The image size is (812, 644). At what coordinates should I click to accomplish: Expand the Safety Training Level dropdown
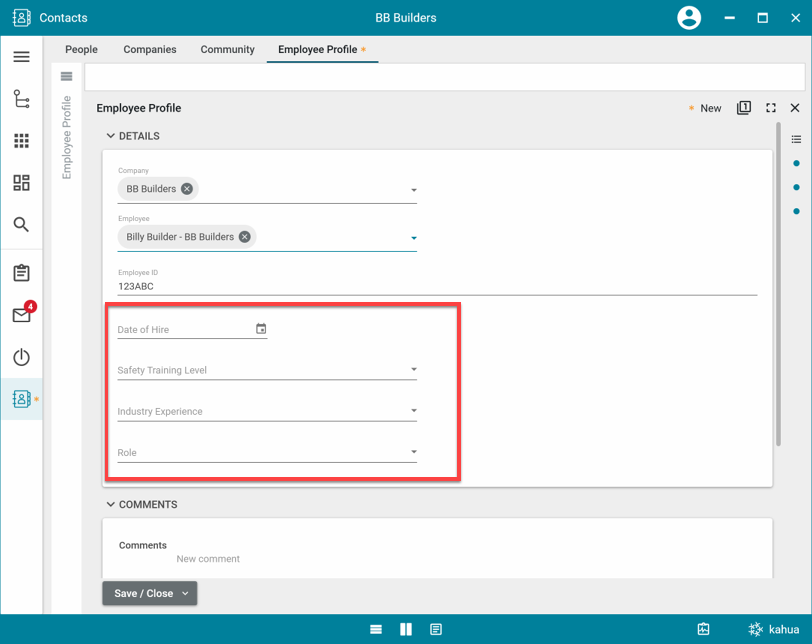[x=413, y=370]
